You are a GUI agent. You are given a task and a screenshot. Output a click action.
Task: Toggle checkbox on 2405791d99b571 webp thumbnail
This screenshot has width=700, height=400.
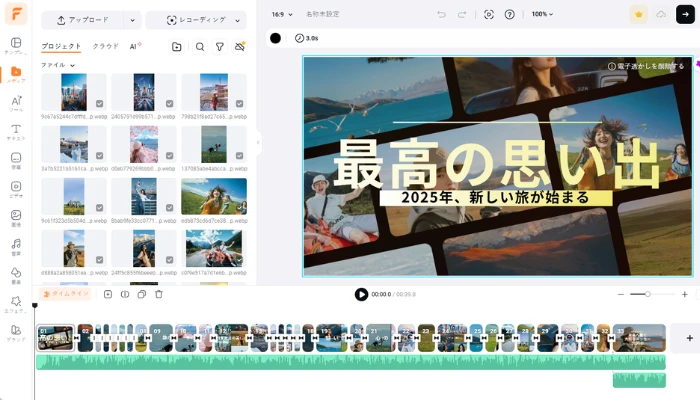coord(170,104)
